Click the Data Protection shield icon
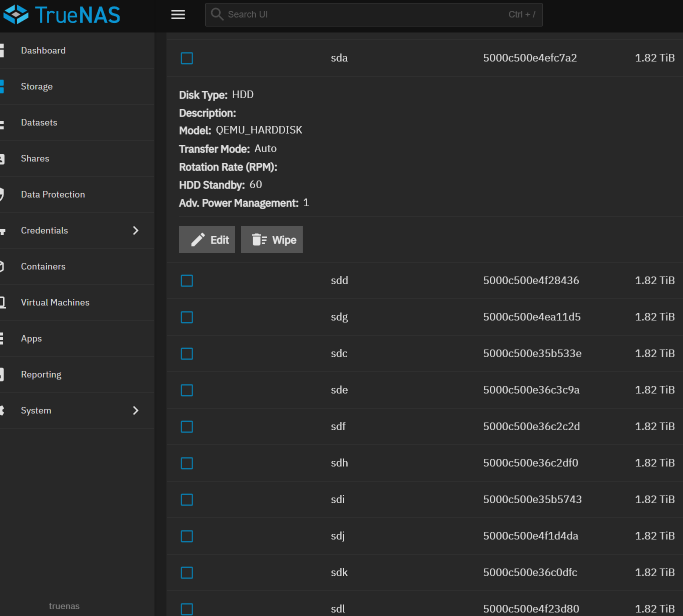 [x=3, y=194]
